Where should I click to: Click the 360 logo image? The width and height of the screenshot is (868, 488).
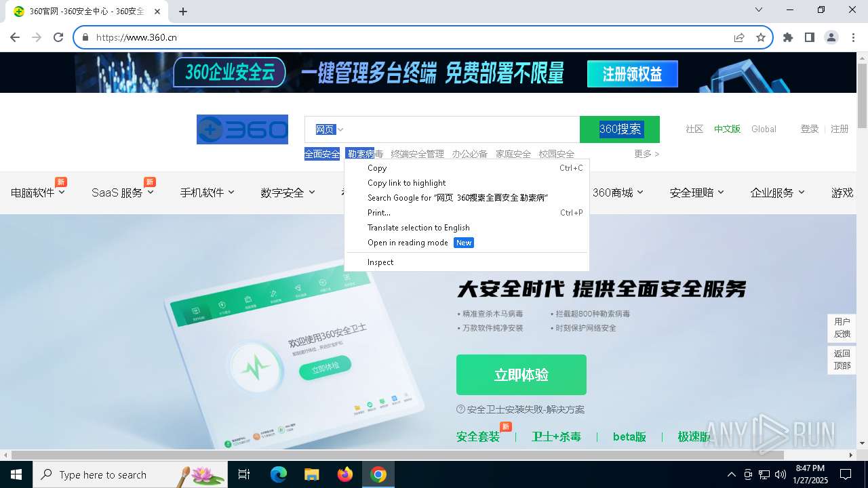(x=242, y=129)
